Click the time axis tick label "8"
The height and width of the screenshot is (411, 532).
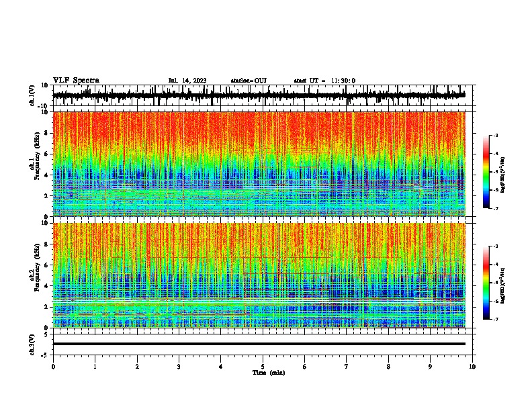pyautogui.click(x=388, y=367)
